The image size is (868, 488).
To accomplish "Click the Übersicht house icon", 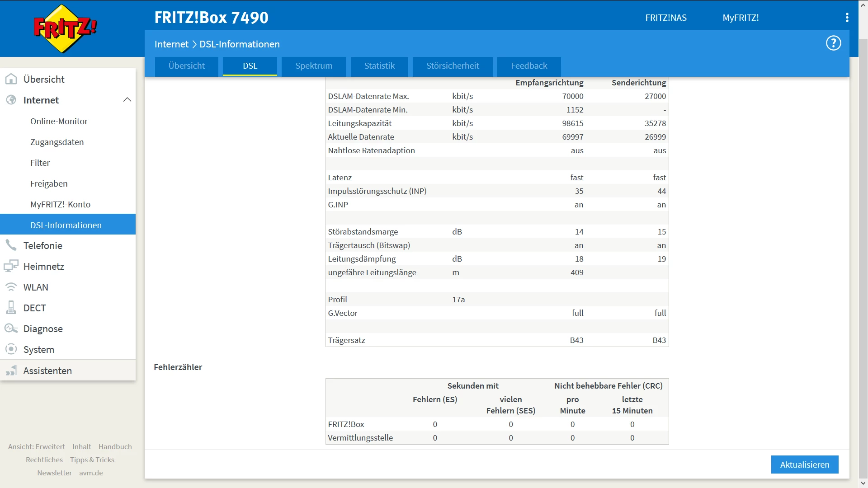I will [11, 79].
